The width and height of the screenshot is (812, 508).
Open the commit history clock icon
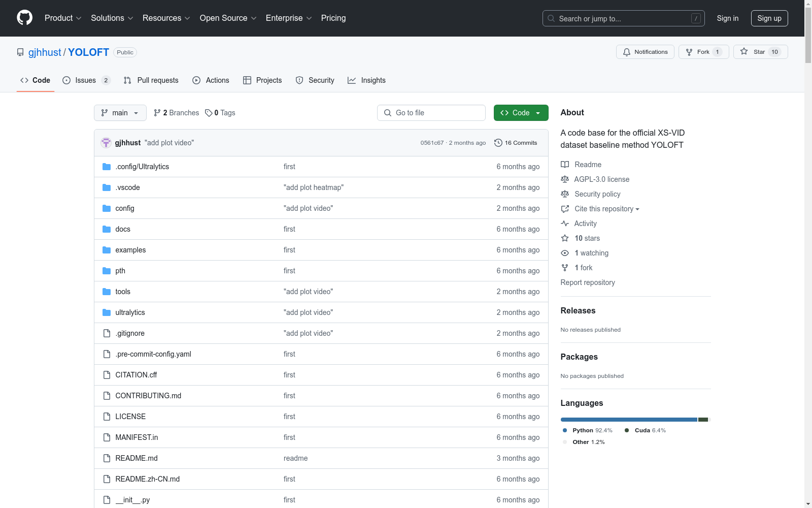(498, 143)
